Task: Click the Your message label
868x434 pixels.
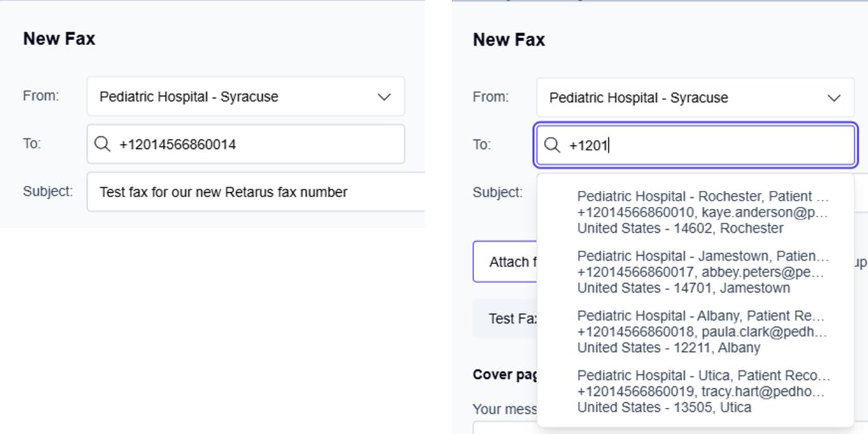Action: 505,409
